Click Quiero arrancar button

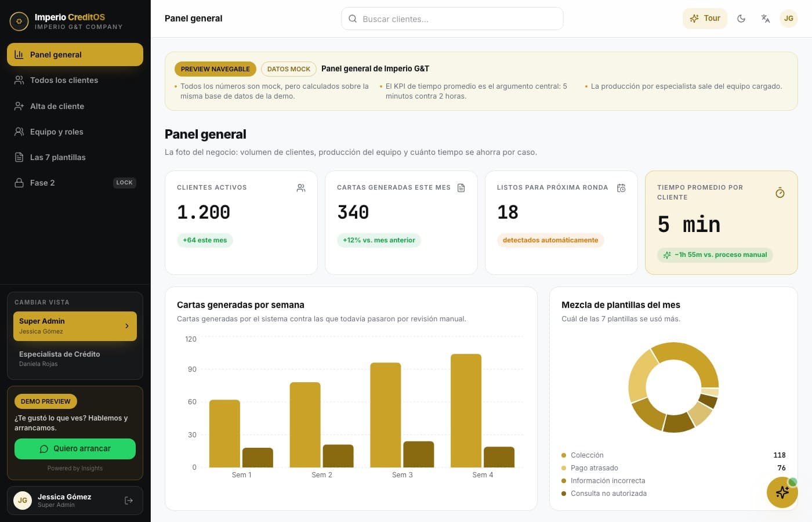75,449
